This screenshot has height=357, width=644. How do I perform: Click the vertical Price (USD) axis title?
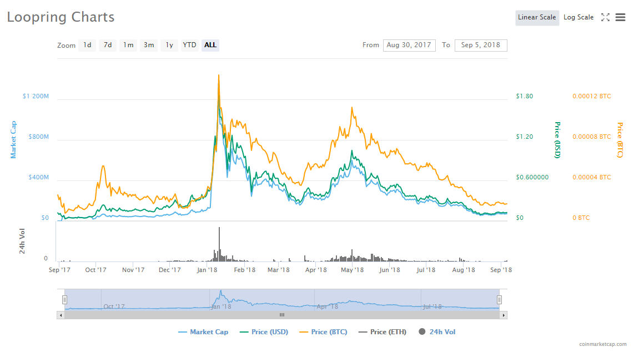[557, 140]
